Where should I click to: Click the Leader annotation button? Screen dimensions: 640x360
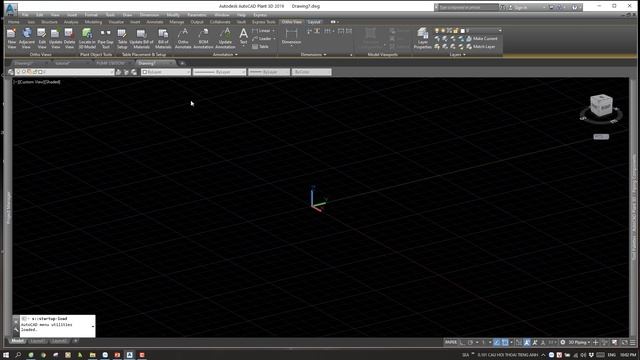[x=262, y=38]
